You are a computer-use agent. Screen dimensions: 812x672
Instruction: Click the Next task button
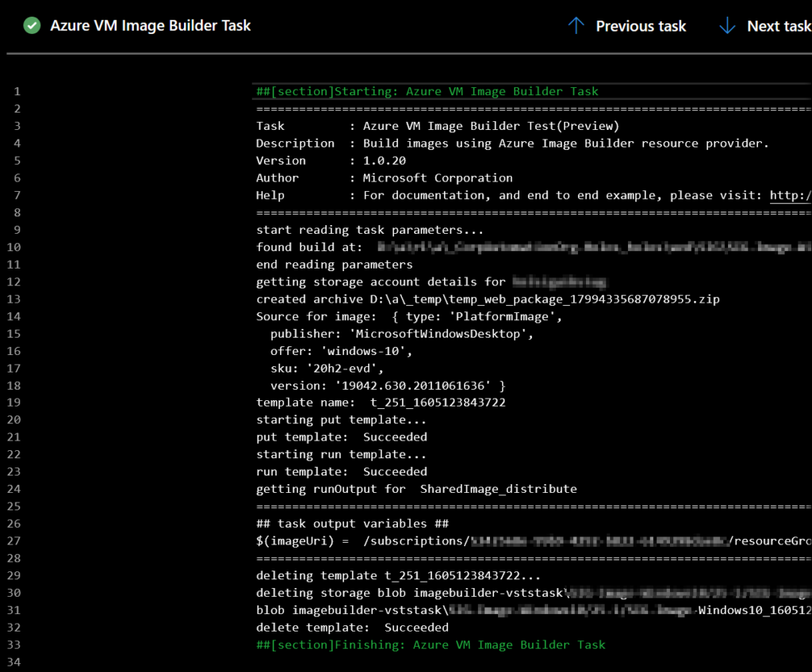coord(779,25)
